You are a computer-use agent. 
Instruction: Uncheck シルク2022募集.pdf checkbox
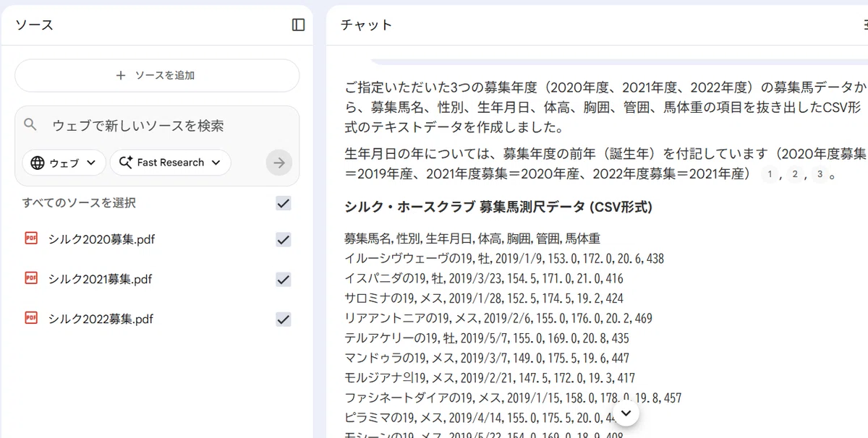click(x=284, y=319)
